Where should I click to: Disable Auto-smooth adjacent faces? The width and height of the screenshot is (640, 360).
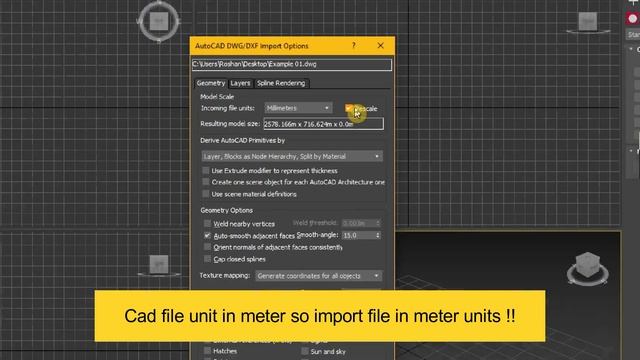(x=207, y=236)
